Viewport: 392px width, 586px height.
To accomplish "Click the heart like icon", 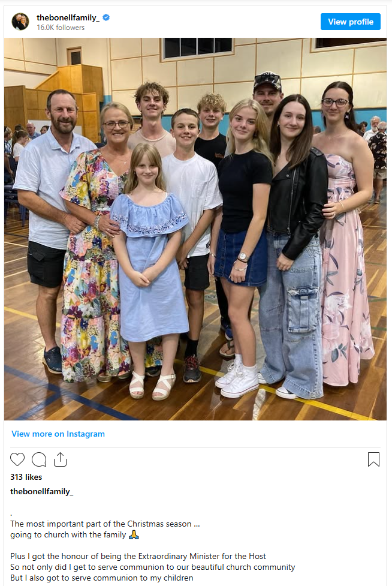I will 17,459.
